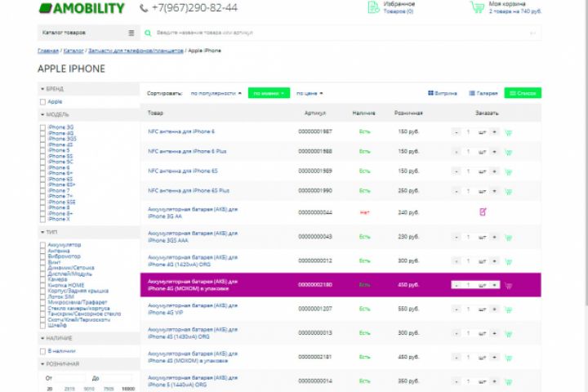Go to the Catalog breadcrumb link

[73, 51]
